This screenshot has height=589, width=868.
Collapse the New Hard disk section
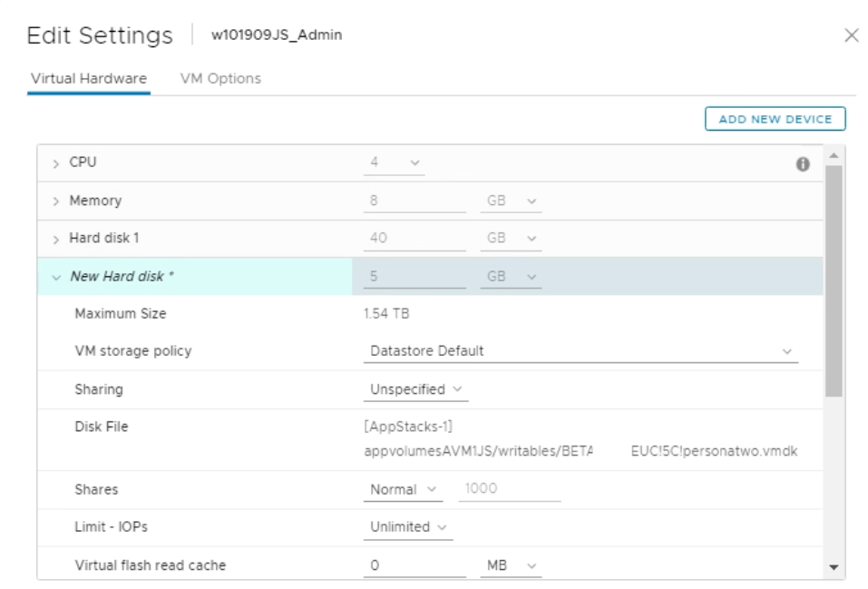[56, 277]
